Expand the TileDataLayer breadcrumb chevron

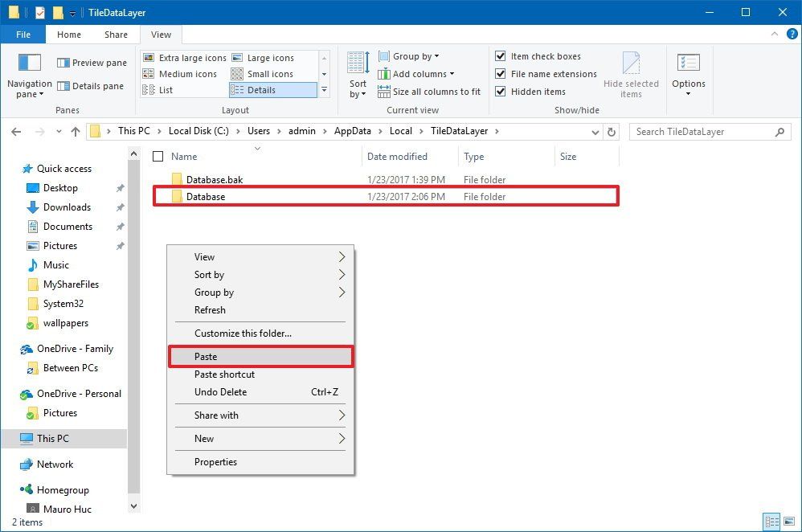496,130
